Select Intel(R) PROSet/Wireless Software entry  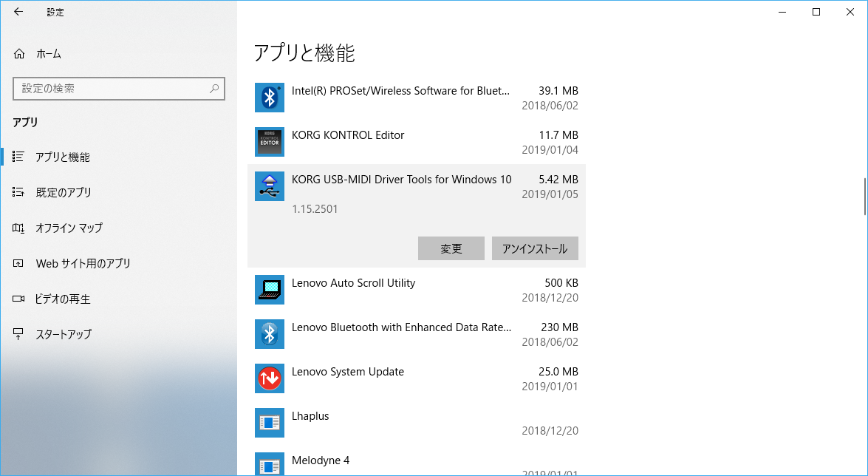417,98
